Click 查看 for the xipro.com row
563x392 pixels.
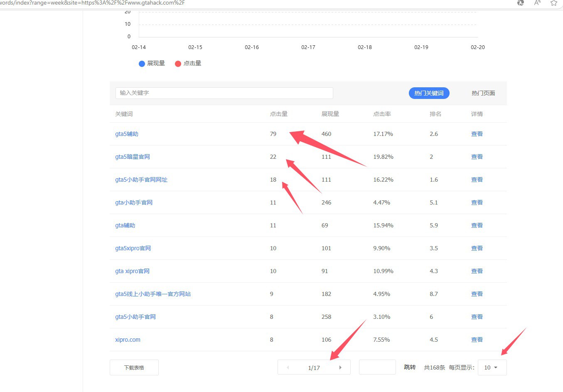pyautogui.click(x=477, y=340)
